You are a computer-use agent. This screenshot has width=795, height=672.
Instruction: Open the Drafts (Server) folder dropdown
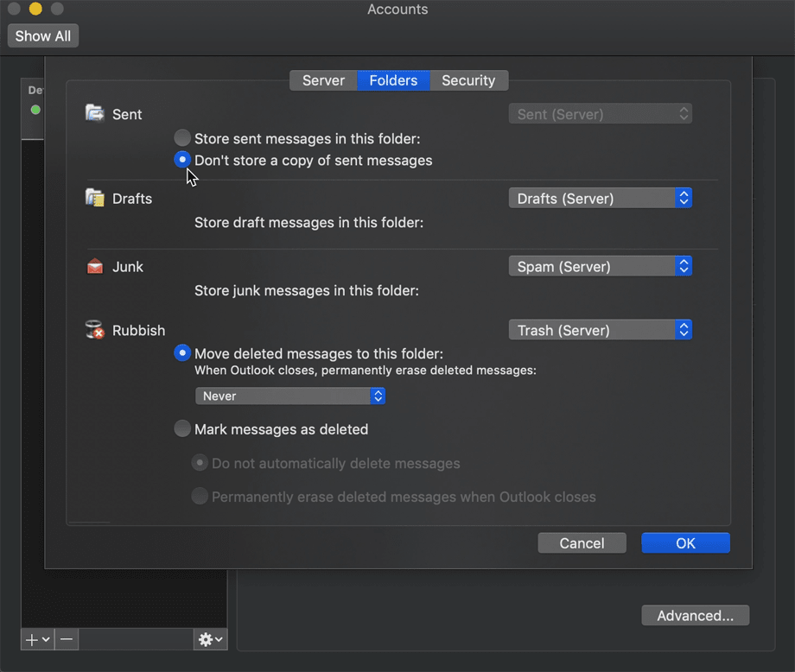coord(600,198)
